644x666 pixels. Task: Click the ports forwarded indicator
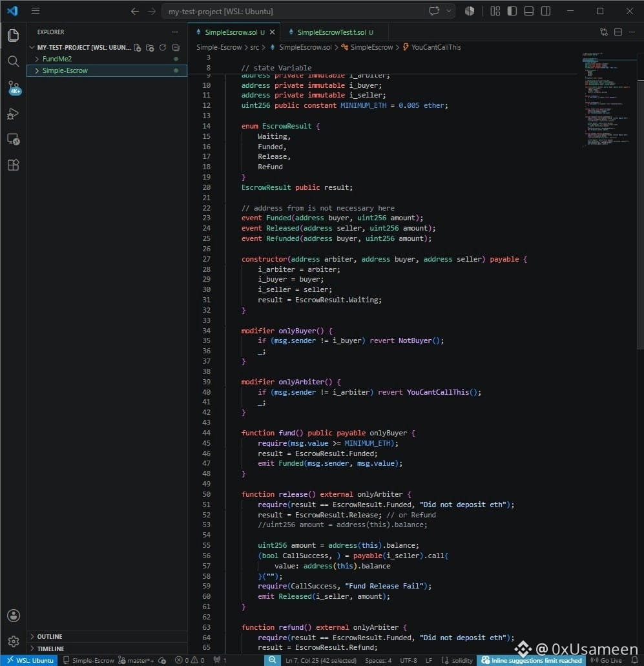[220, 660]
